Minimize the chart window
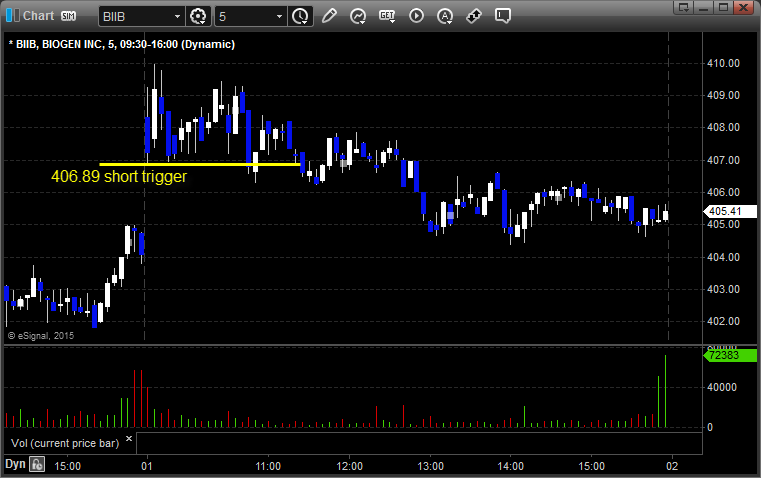The width and height of the screenshot is (761, 478). pos(704,7)
